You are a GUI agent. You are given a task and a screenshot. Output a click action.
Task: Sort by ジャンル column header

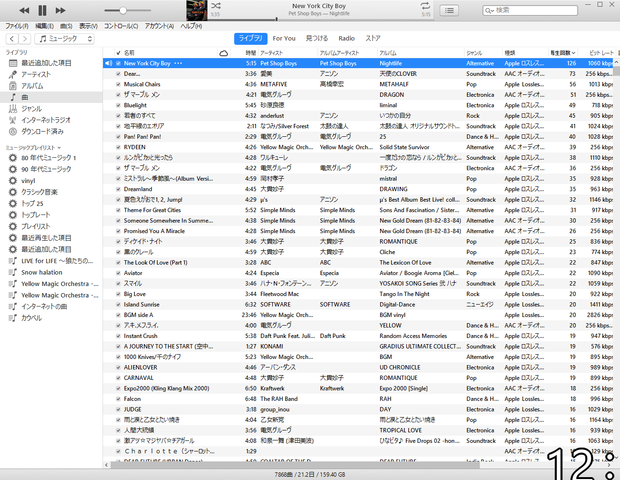[x=474, y=53]
